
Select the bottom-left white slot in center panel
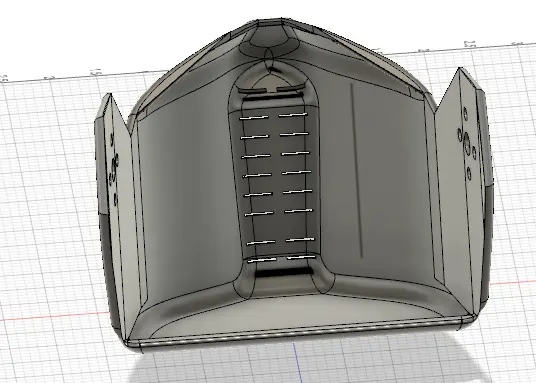click(x=262, y=260)
